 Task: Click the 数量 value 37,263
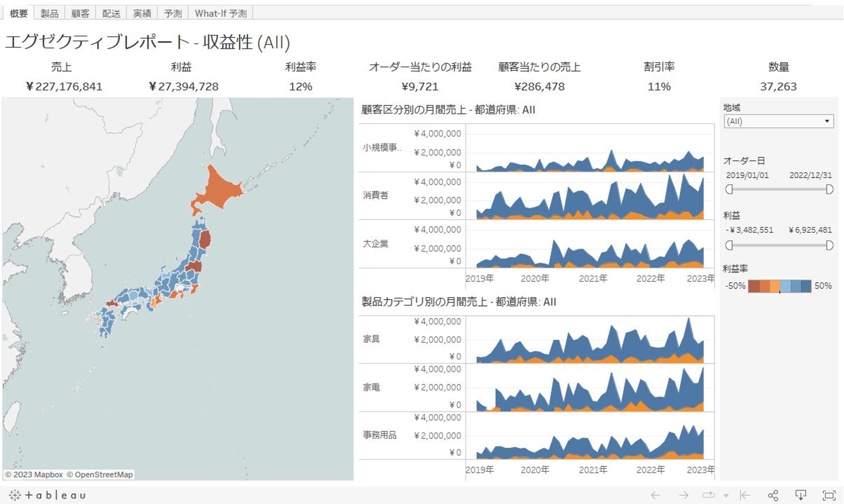tap(778, 87)
